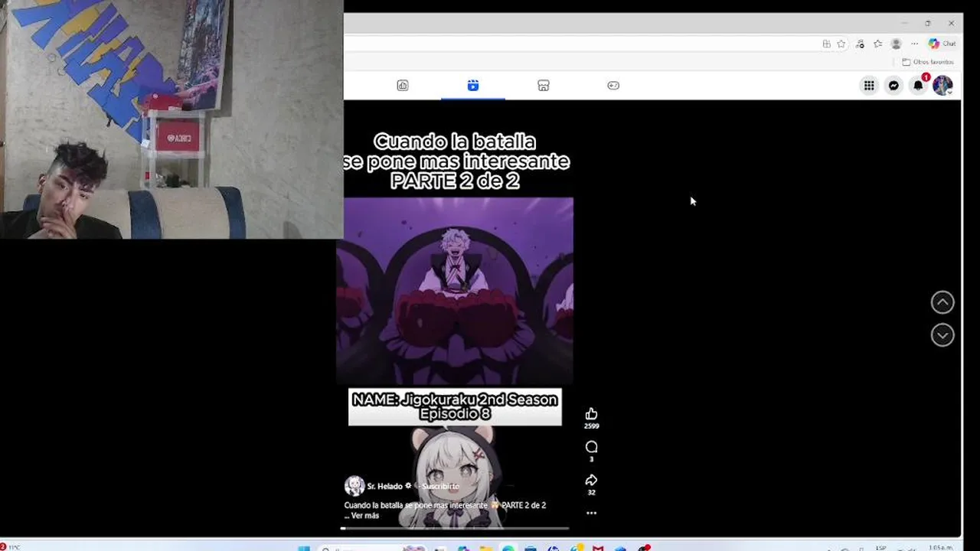Screen dimensions: 980x551
Task: Open the Facebook menu grid icon
Action: (x=869, y=86)
